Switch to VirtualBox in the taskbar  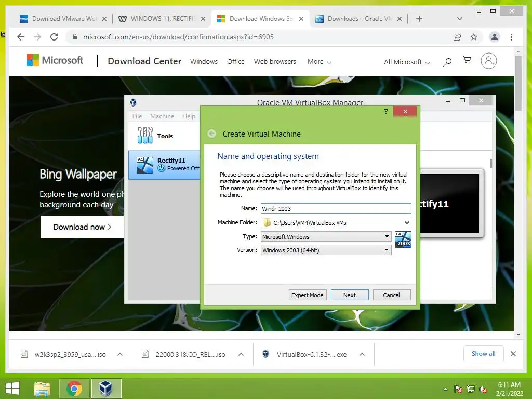(105, 389)
